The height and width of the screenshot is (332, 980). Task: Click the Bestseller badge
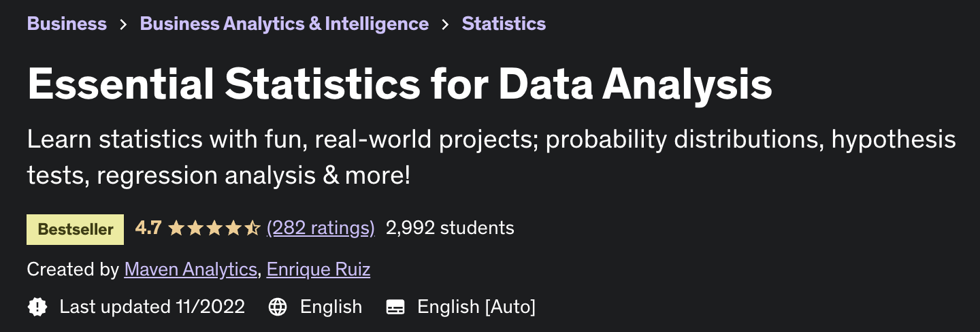pos(76,229)
